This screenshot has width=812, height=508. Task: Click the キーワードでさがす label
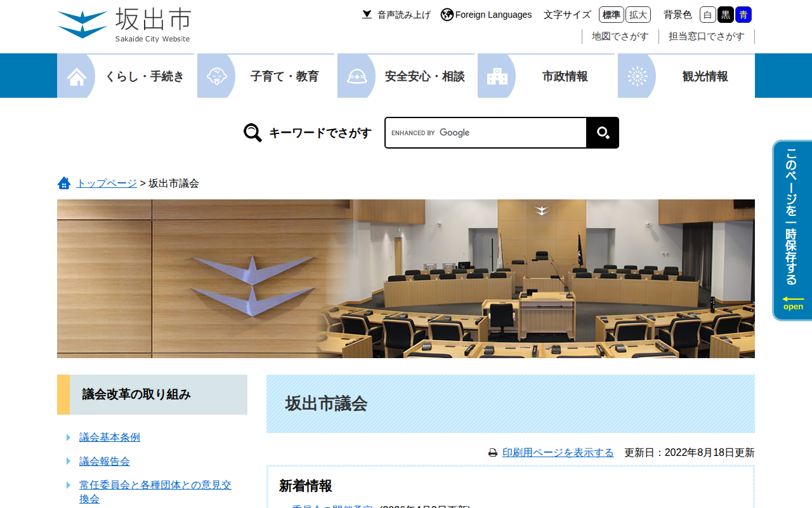click(x=320, y=133)
